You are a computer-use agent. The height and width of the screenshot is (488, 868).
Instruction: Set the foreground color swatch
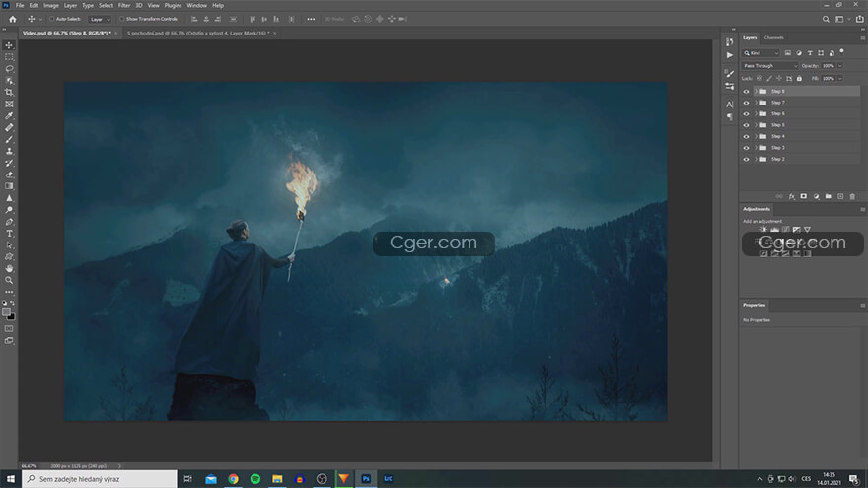tap(6, 313)
